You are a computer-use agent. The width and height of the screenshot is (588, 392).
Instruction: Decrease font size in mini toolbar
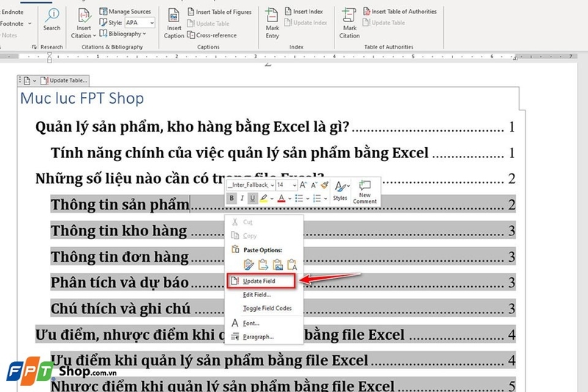pyautogui.click(x=314, y=185)
